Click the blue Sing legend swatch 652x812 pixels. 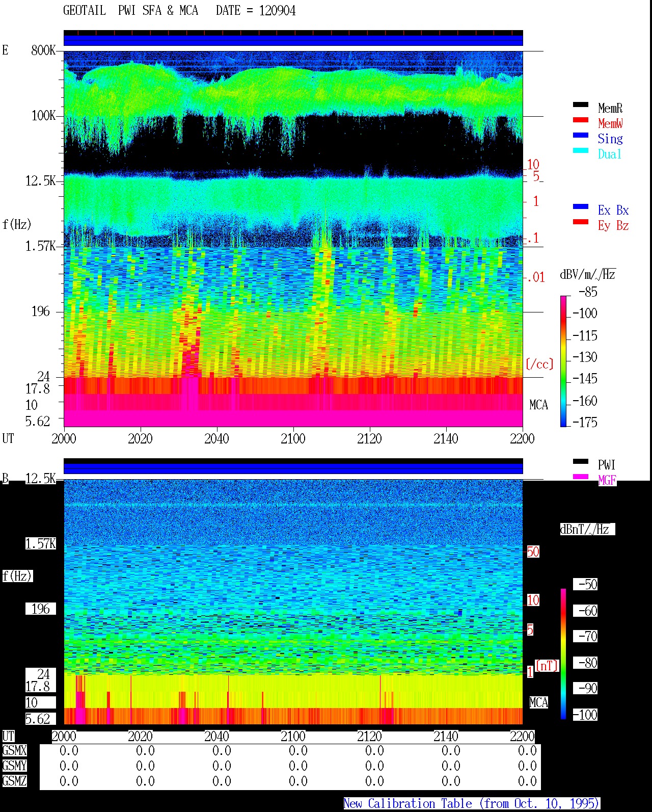581,136
